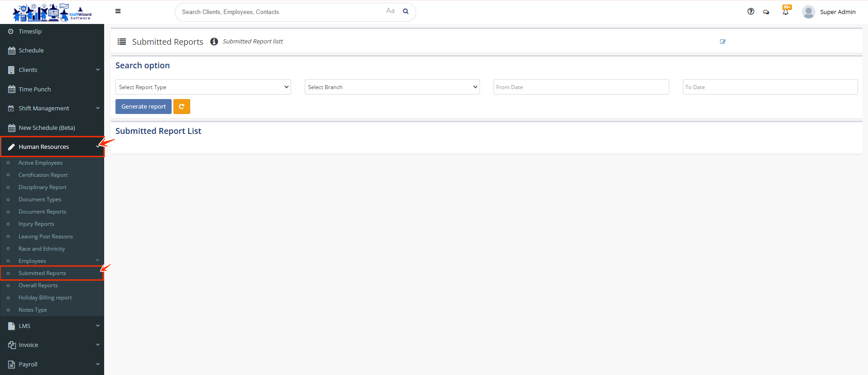Click the Schedule calendar icon
868x375 pixels.
(x=12, y=51)
